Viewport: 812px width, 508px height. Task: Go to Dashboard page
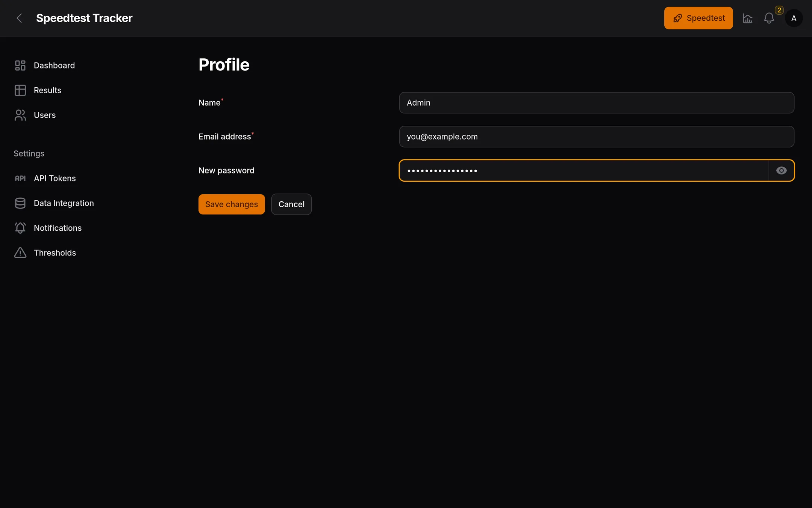54,65
